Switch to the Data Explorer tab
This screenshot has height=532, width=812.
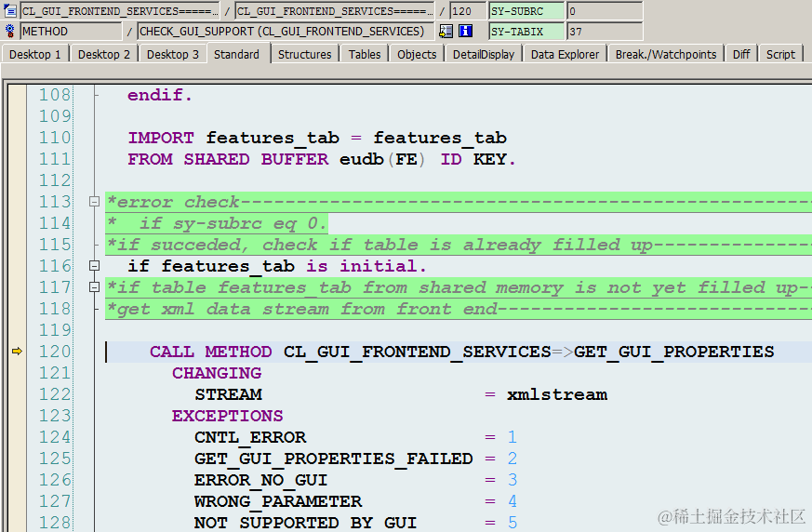tap(565, 54)
